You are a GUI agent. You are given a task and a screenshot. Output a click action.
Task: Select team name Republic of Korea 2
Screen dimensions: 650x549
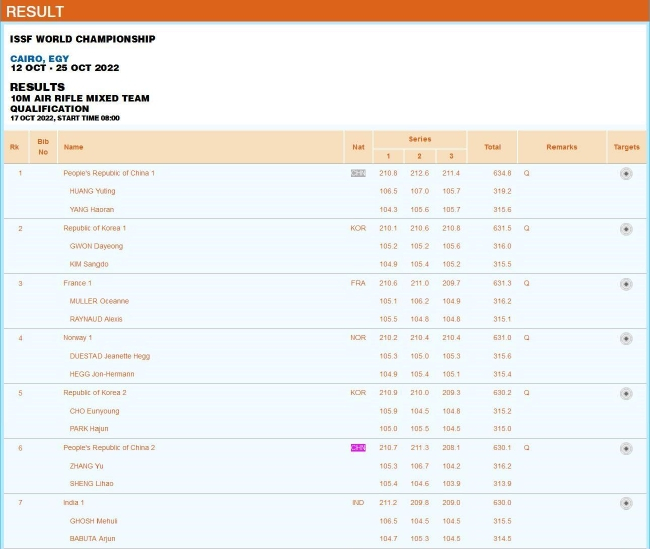tap(95, 392)
